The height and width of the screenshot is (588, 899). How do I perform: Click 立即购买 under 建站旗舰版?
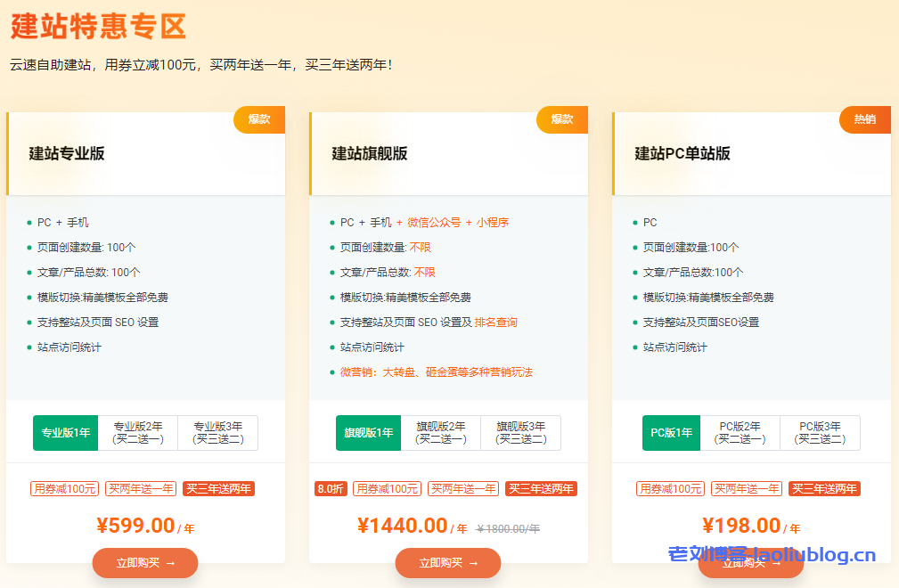point(448,563)
